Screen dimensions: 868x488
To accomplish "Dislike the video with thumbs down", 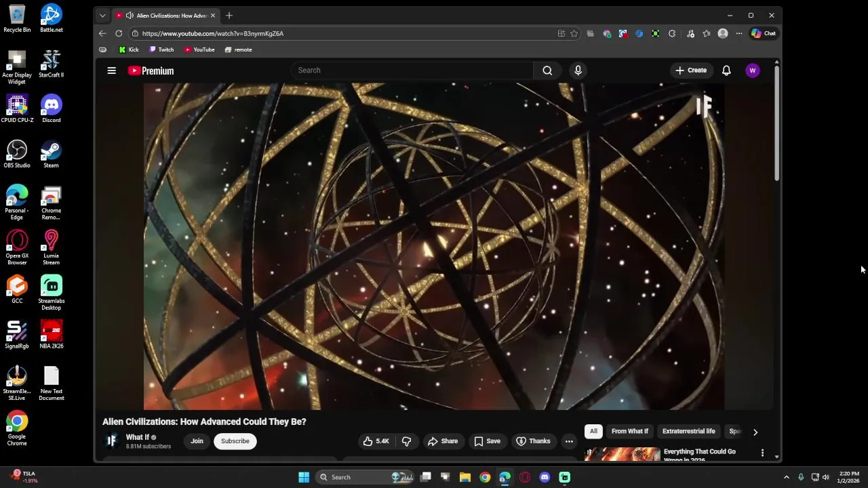I will coord(406,441).
